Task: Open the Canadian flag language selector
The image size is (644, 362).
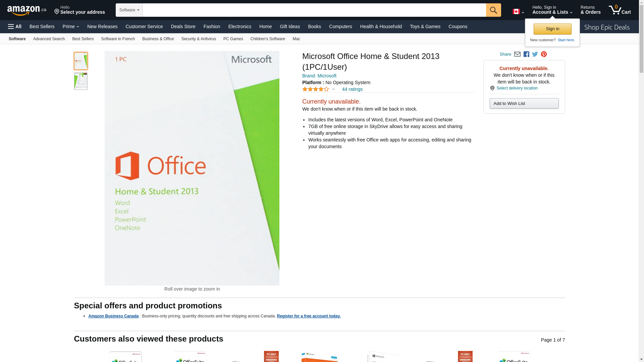Action: [x=518, y=12]
